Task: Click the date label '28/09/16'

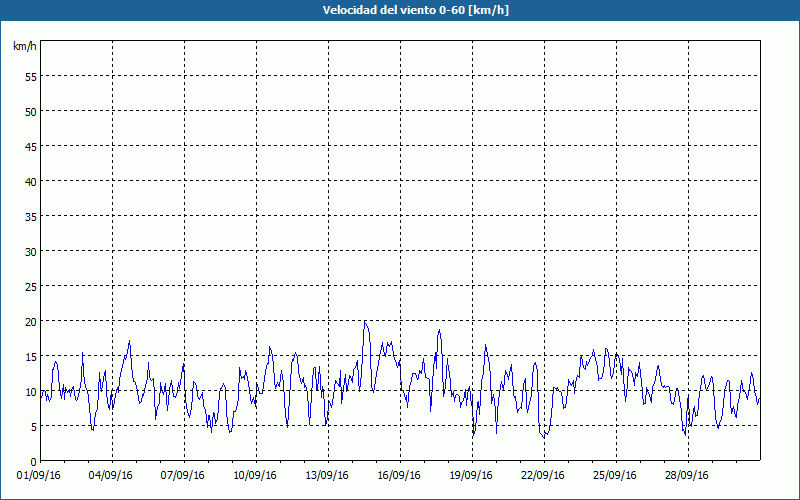Action: point(686,476)
